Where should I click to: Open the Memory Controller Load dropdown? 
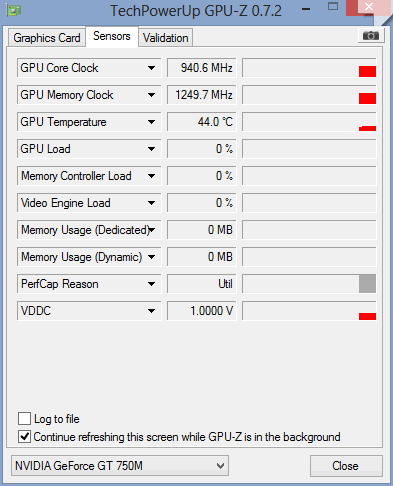tap(151, 176)
